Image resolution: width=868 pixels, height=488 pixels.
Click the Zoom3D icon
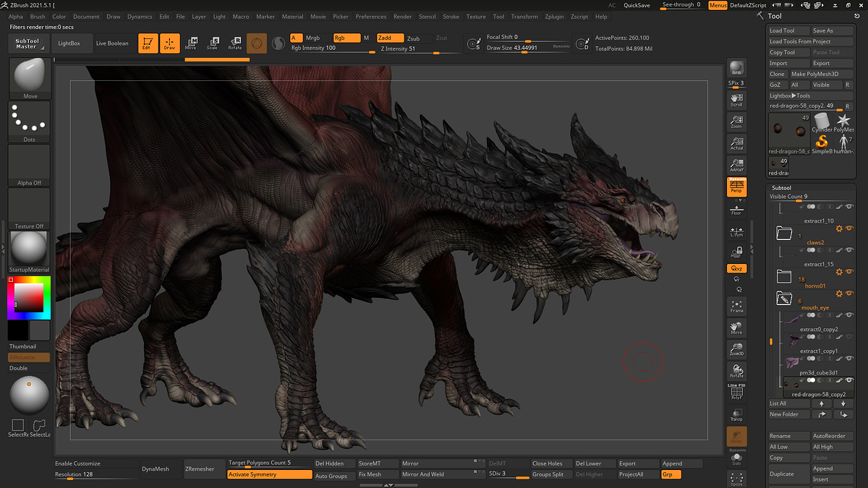pos(736,349)
